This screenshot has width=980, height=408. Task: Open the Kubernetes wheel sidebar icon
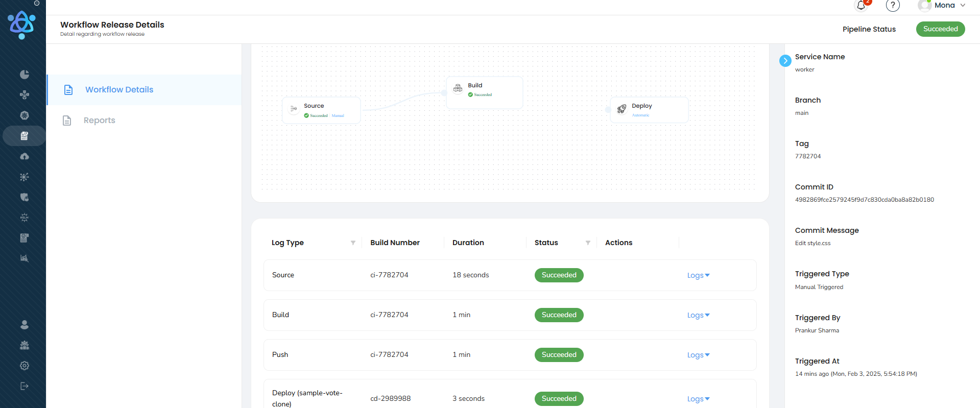(x=24, y=115)
